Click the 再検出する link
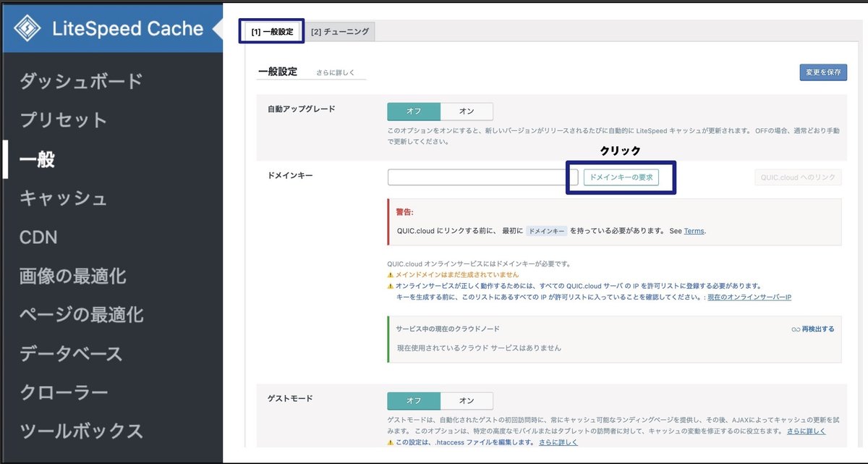868x464 pixels. pos(818,329)
